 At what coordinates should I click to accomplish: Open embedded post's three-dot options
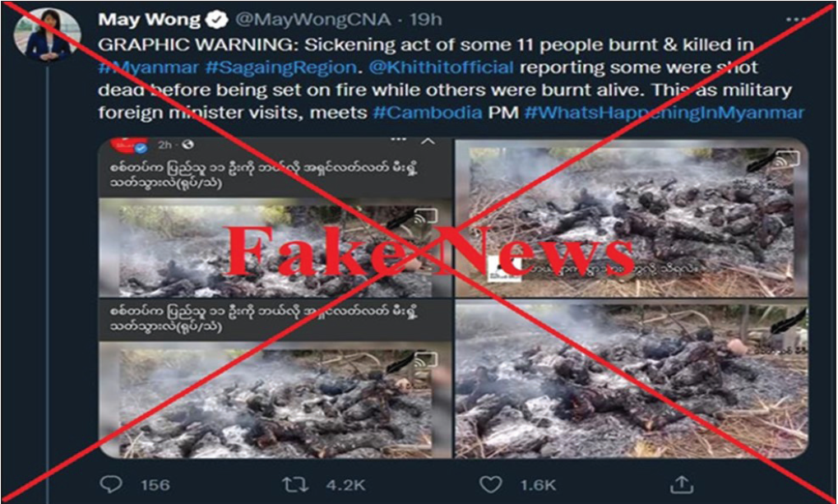[398, 140]
